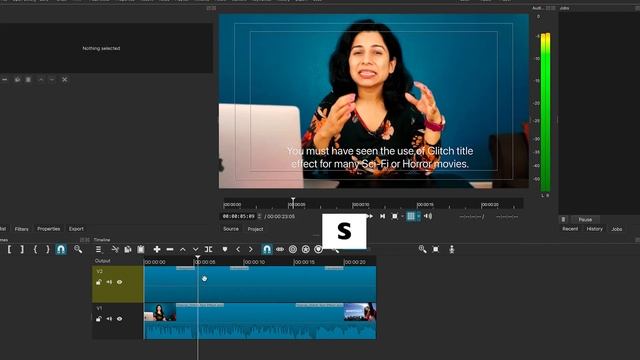The image size is (640, 360).
Task: Ripple delete with the minus icon
Action: coord(170,249)
